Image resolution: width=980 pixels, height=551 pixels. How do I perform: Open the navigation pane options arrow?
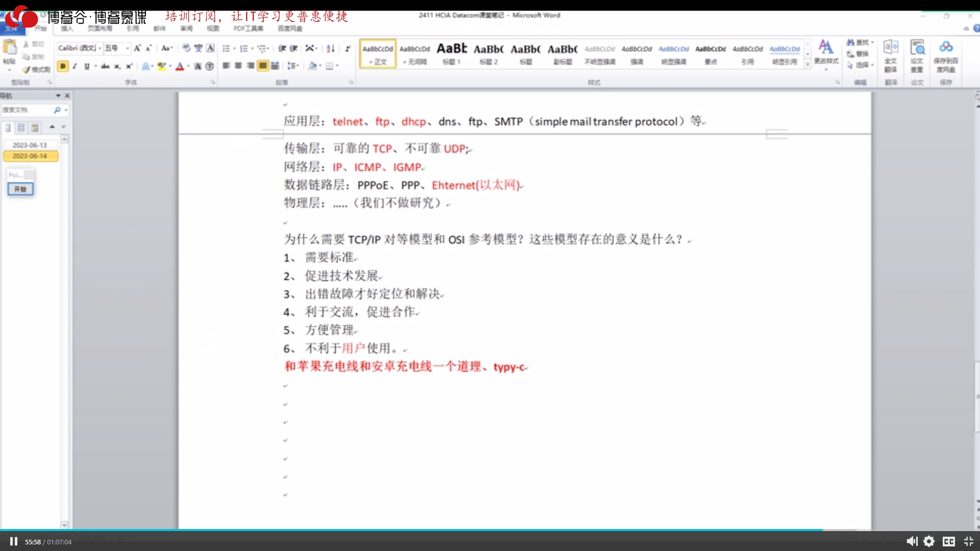point(58,95)
